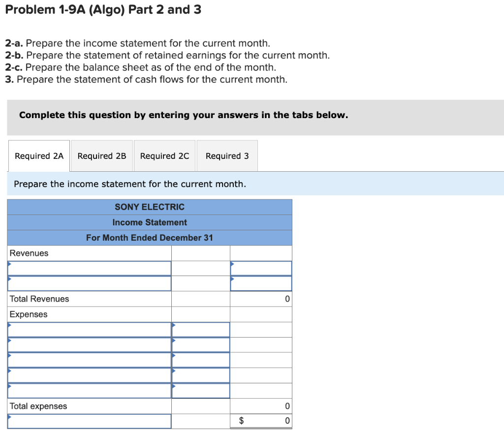Viewport: 504px width, 434px height.
Task: Click the second revenue amount input cell
Action: [261, 283]
